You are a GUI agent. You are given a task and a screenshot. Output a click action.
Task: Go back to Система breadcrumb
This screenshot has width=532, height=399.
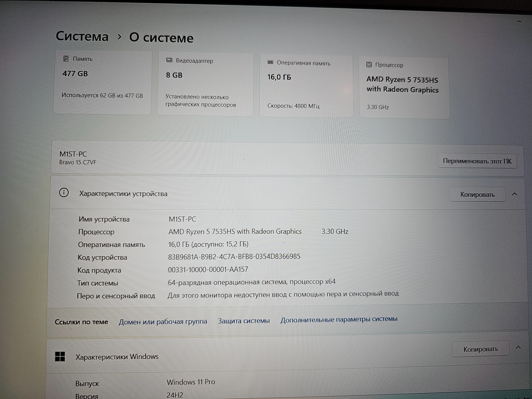[82, 36]
